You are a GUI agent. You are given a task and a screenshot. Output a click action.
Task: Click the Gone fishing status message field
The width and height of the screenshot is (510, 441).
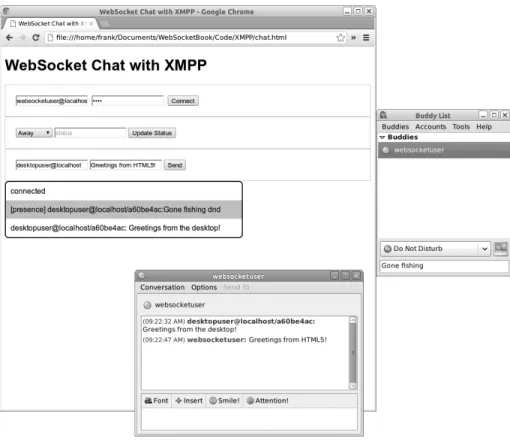tap(444, 266)
